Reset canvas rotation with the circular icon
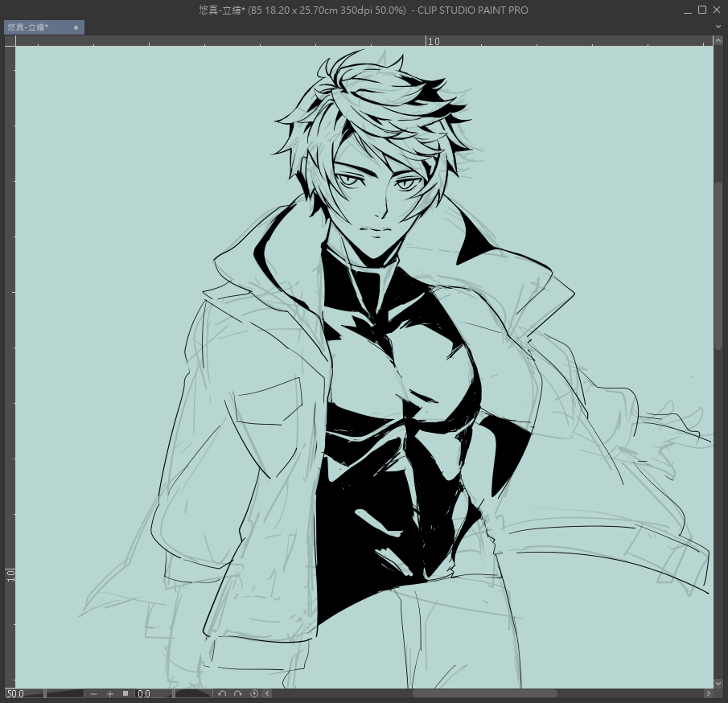 [x=254, y=693]
